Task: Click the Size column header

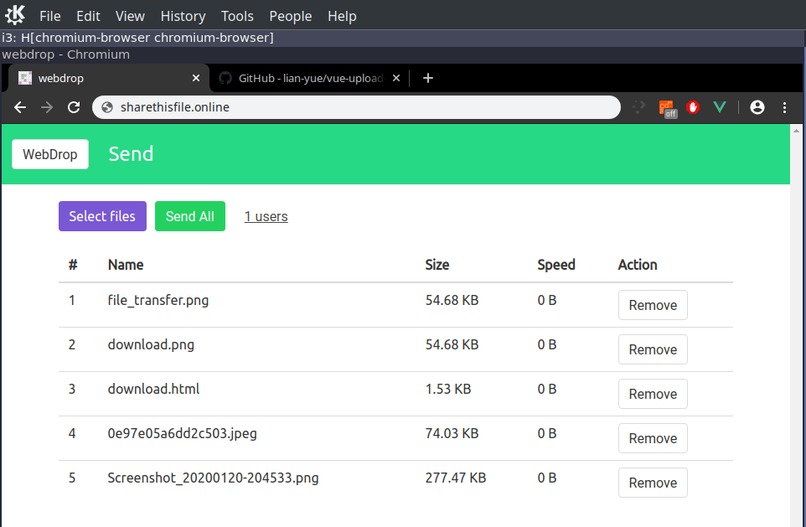Action: coord(437,265)
